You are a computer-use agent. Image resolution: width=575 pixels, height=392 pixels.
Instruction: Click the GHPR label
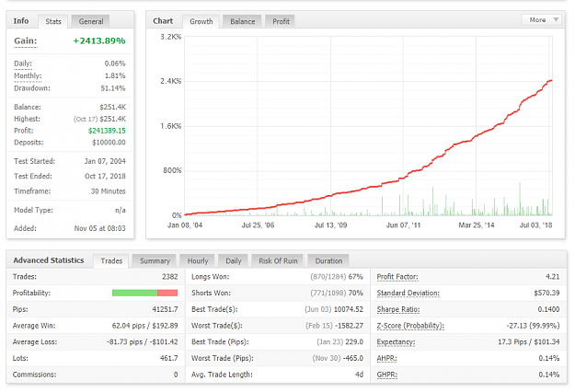(x=387, y=375)
